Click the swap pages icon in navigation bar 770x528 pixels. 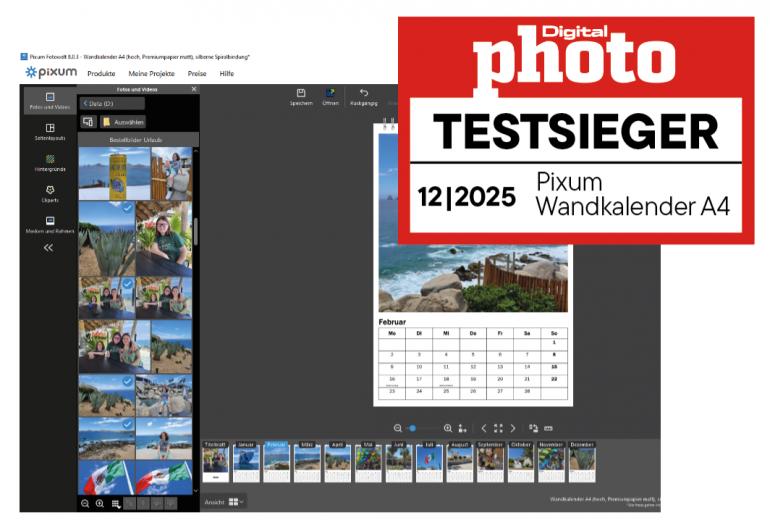[533, 428]
